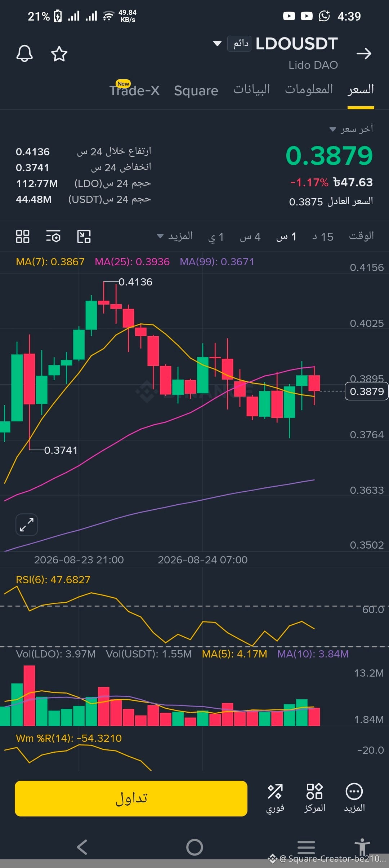Tap the 0.4136 high price marker
The image size is (389, 868).
(x=135, y=282)
